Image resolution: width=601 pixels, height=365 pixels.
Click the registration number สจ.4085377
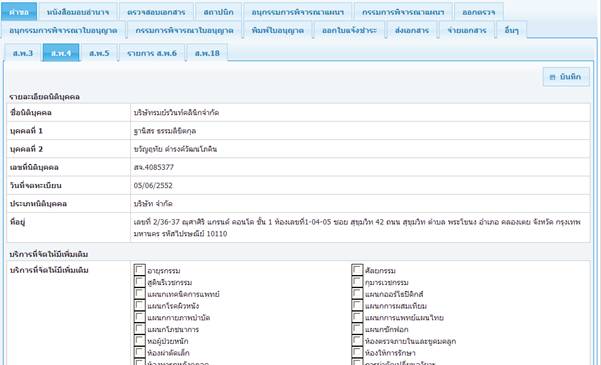pos(154,167)
